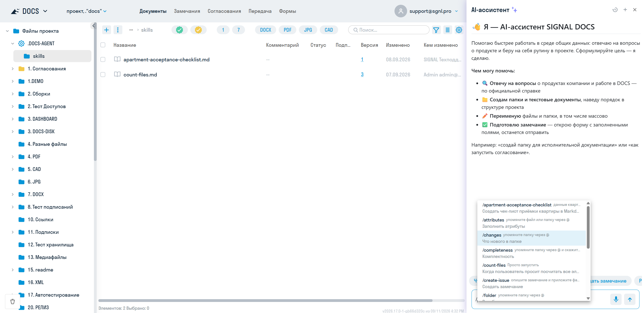Screen dimensions: 644x313
Task: Expand the 15. readme folder
Action: pyautogui.click(x=13, y=270)
